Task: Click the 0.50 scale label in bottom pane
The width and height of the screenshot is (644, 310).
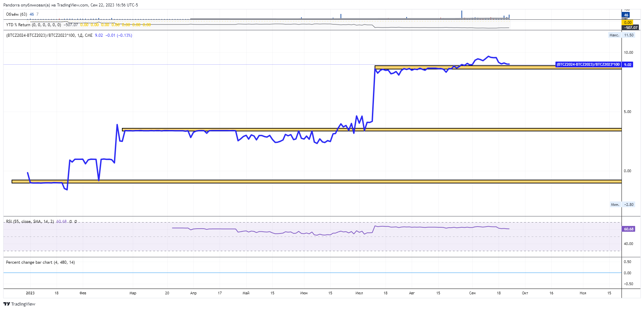Action: [x=627, y=262]
